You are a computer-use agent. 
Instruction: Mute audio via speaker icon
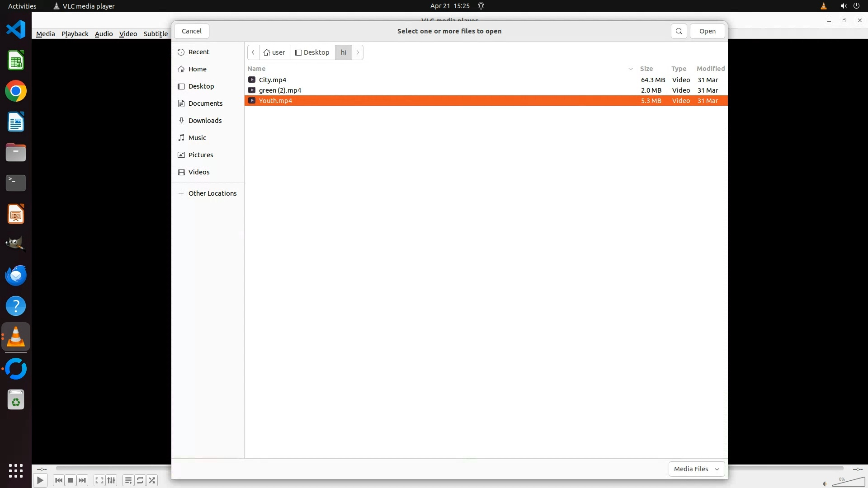[x=825, y=483]
